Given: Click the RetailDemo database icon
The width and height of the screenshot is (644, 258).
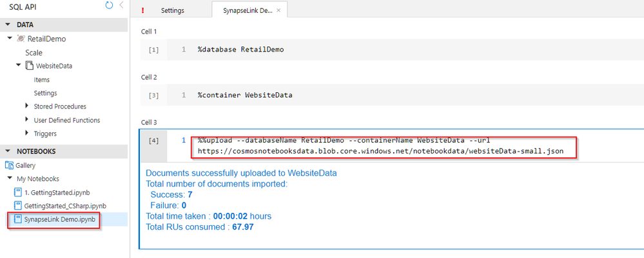Looking at the screenshot, I should click(x=21, y=39).
